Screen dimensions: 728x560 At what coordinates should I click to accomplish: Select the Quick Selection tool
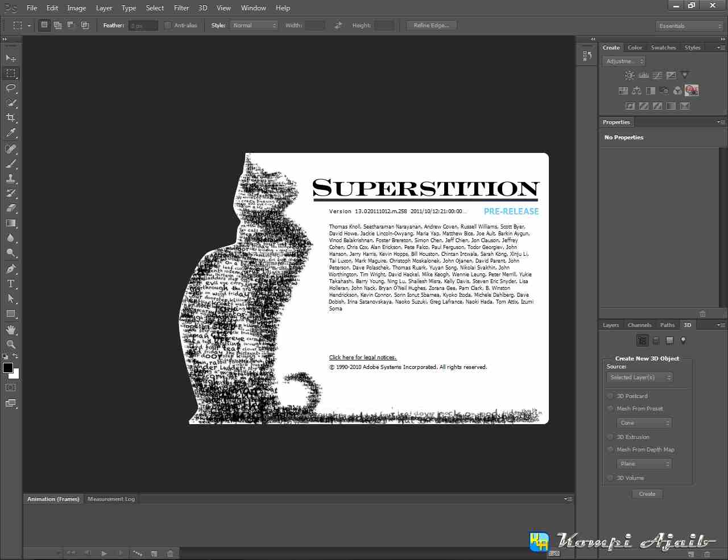11,103
